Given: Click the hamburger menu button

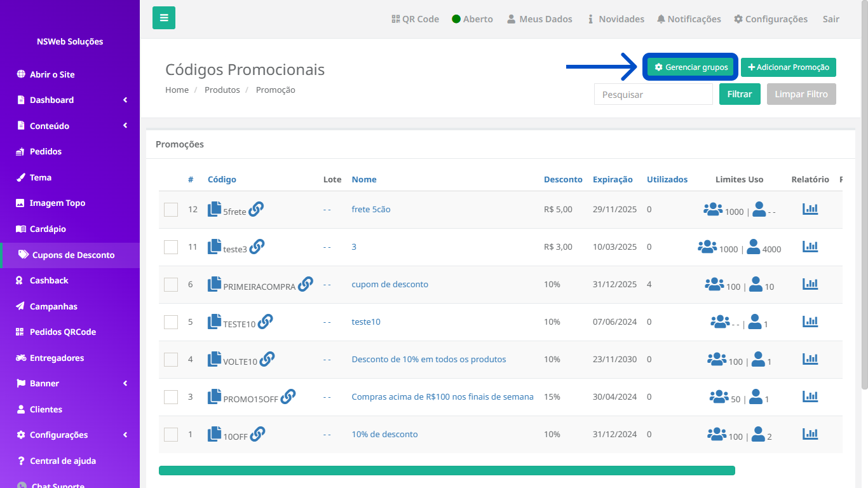Looking at the screenshot, I should [x=164, y=18].
